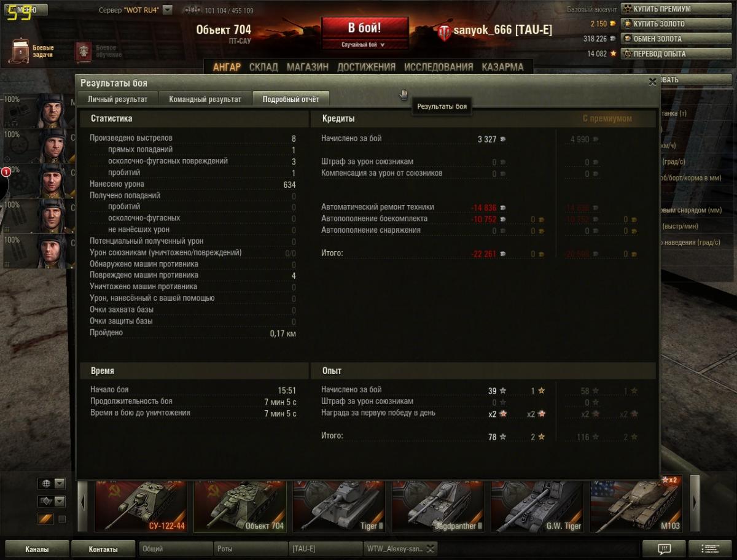The height and width of the screenshot is (560, 737).
Task: Click the credits icon next to 318 226
Action: click(613, 39)
